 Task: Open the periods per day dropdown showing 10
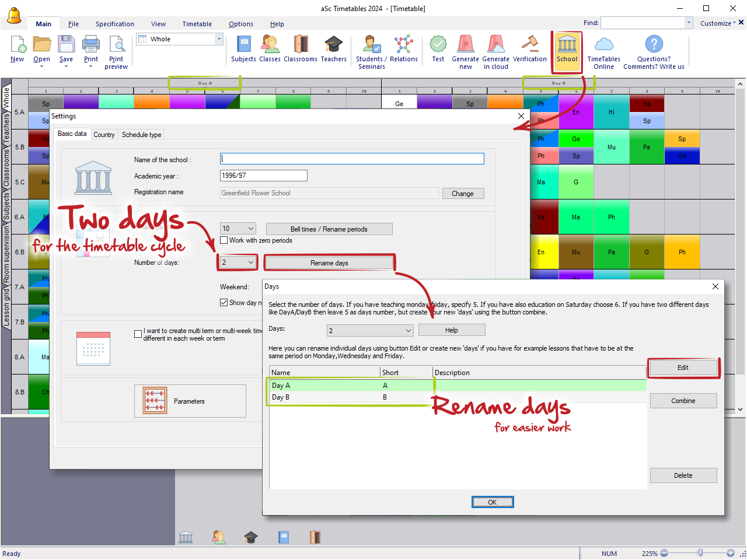pyautogui.click(x=238, y=229)
